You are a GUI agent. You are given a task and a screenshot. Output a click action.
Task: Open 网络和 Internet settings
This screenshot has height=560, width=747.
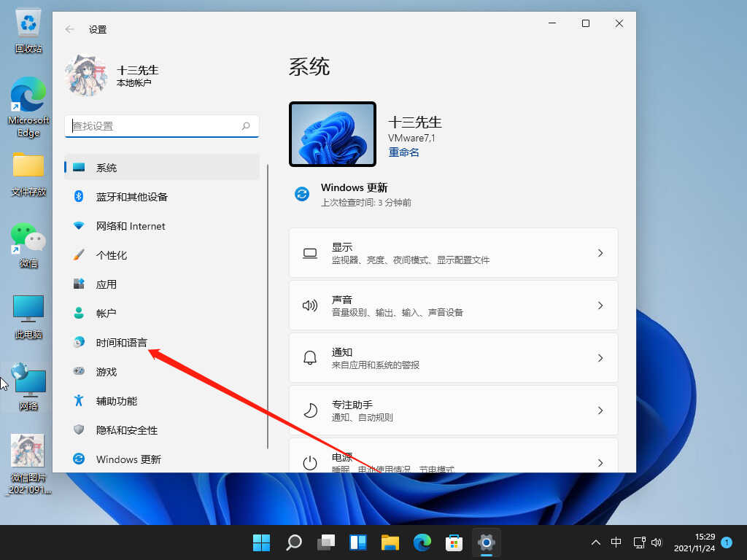pyautogui.click(x=162, y=226)
